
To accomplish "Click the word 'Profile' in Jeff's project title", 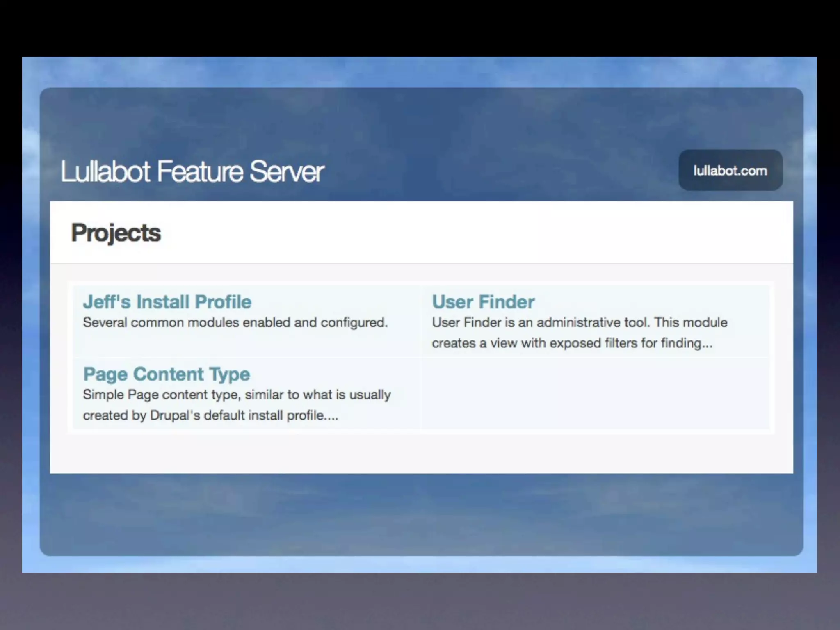I will 223,302.
